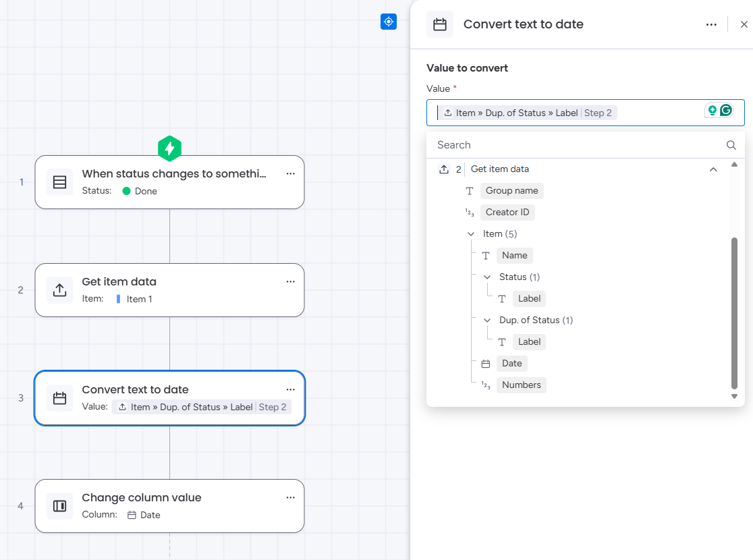Click the Search input box
This screenshot has height=560, width=753.
585,145
